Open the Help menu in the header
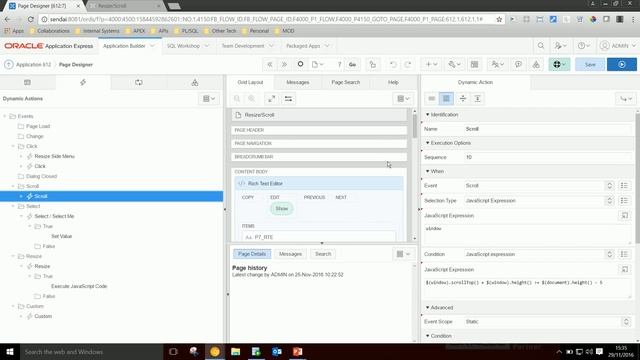The height and width of the screenshot is (360, 640). [584, 46]
